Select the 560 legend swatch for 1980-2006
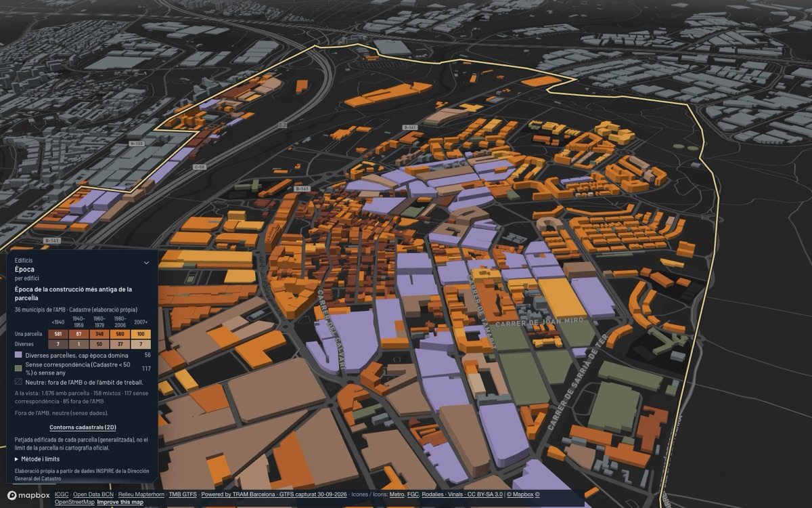This screenshot has width=812, height=508. [120, 334]
